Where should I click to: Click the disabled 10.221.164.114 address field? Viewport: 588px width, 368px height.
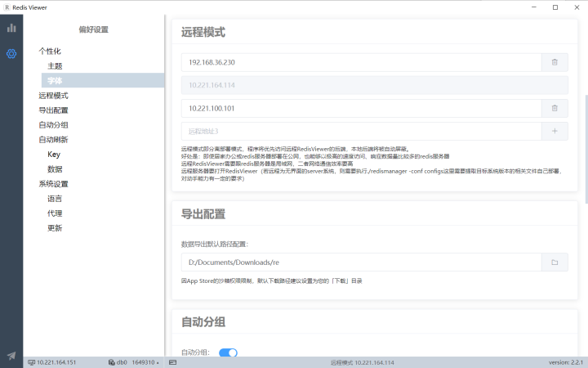coord(375,85)
